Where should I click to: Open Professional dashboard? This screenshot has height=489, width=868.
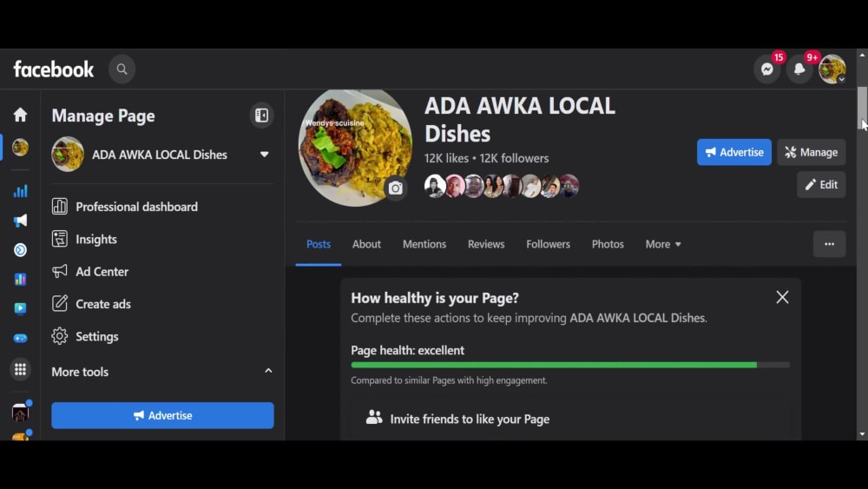tap(162, 207)
